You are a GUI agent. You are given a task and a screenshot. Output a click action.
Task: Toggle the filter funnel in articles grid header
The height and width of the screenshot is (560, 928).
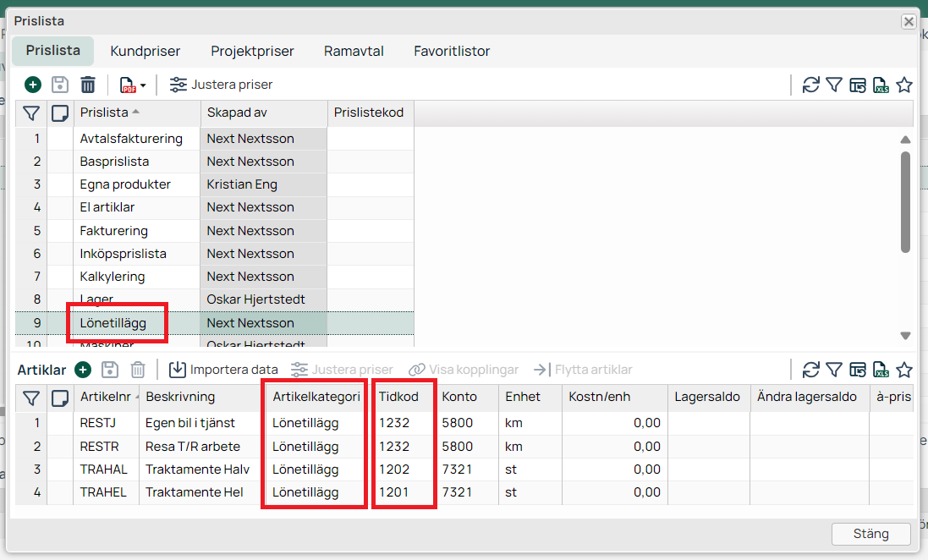pyautogui.click(x=31, y=397)
